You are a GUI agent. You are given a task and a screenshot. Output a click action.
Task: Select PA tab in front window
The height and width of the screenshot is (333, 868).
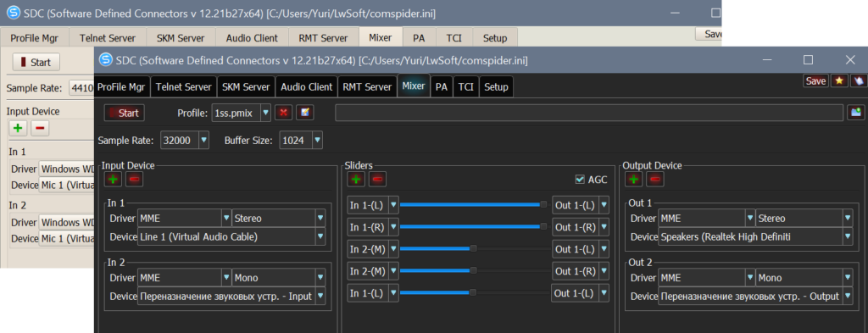[x=441, y=86]
